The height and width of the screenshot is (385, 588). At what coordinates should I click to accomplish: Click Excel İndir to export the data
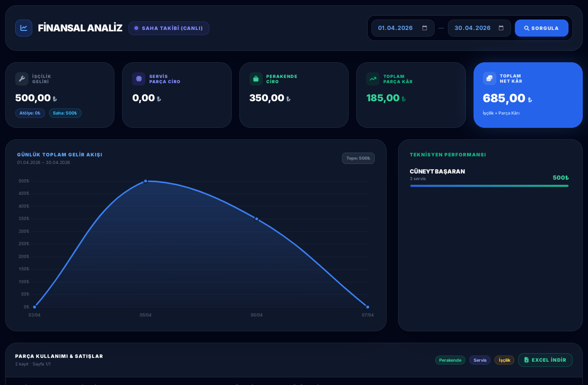pyautogui.click(x=545, y=360)
